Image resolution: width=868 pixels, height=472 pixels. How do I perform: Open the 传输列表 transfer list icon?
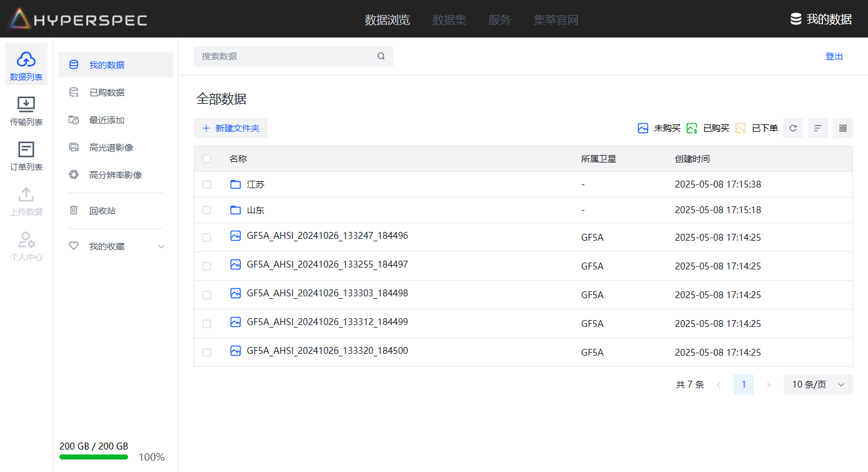coord(26,105)
